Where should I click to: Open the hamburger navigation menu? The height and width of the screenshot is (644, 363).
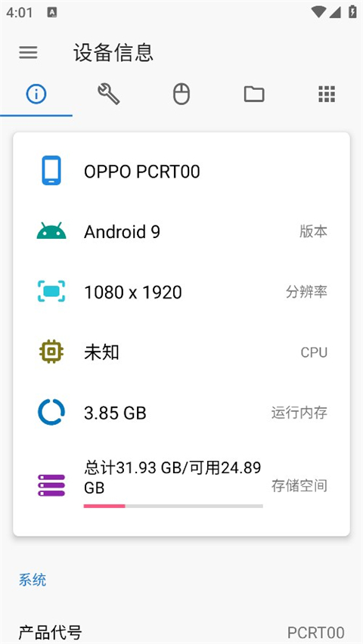coord(29,53)
